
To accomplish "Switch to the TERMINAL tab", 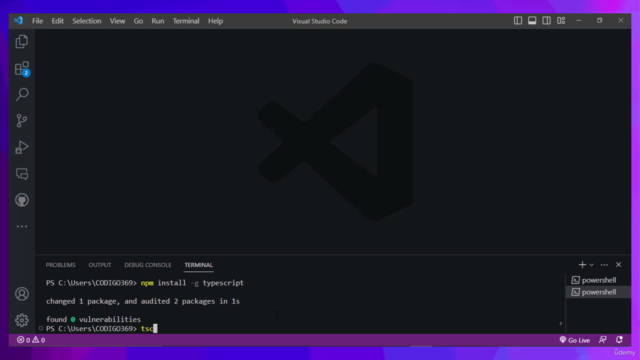I will pos(198,265).
